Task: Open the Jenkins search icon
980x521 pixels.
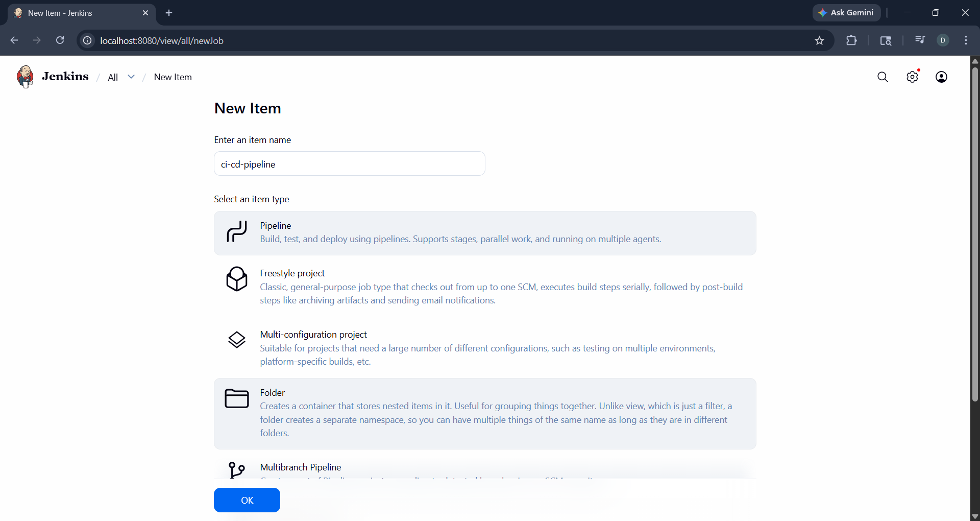Action: (x=883, y=77)
